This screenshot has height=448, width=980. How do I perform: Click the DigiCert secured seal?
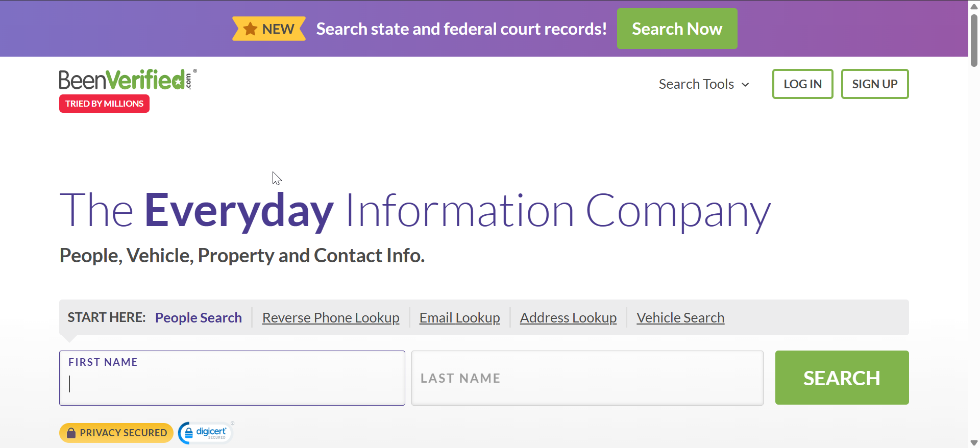(206, 433)
